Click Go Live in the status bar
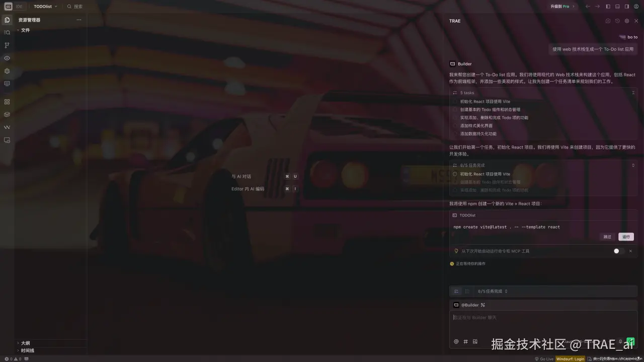 click(544, 359)
